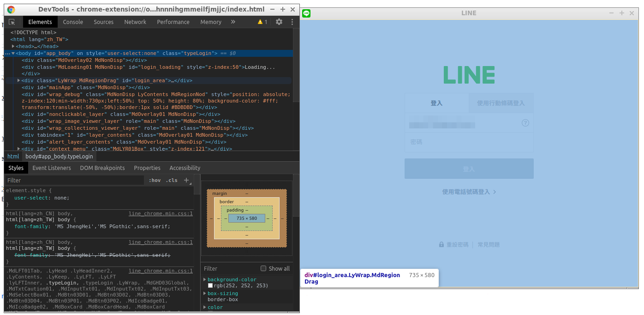Expand the box-sizing computed property
The image size is (644, 315).
pos(205,293)
